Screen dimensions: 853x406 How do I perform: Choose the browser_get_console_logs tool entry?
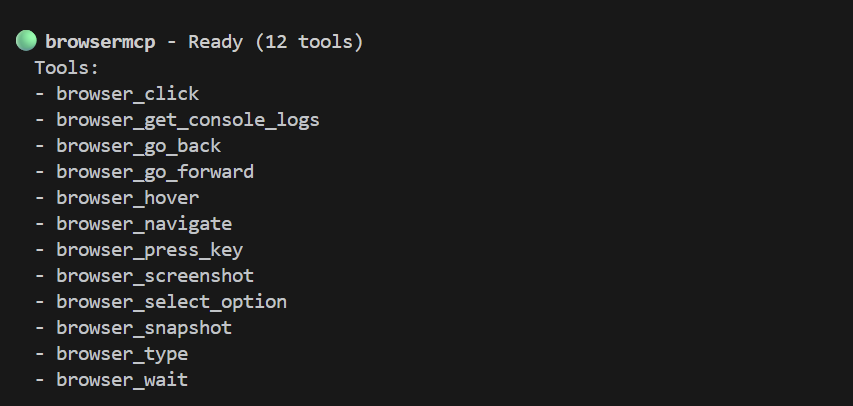[187, 120]
